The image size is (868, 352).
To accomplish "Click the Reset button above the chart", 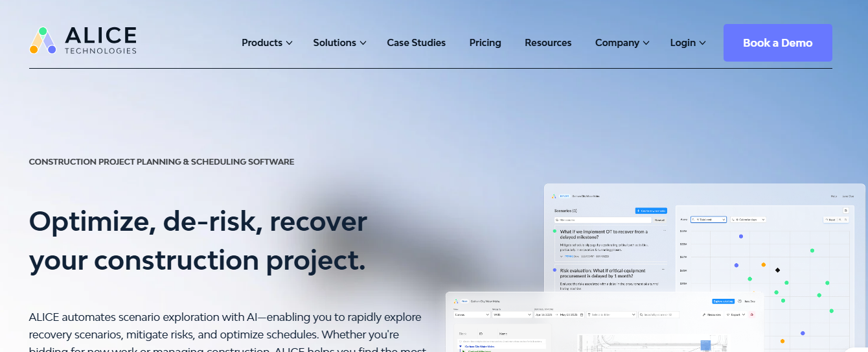I will (830, 220).
